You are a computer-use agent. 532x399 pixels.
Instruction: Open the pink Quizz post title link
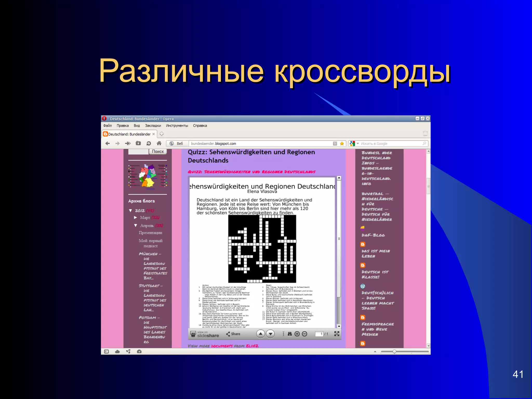252,172
